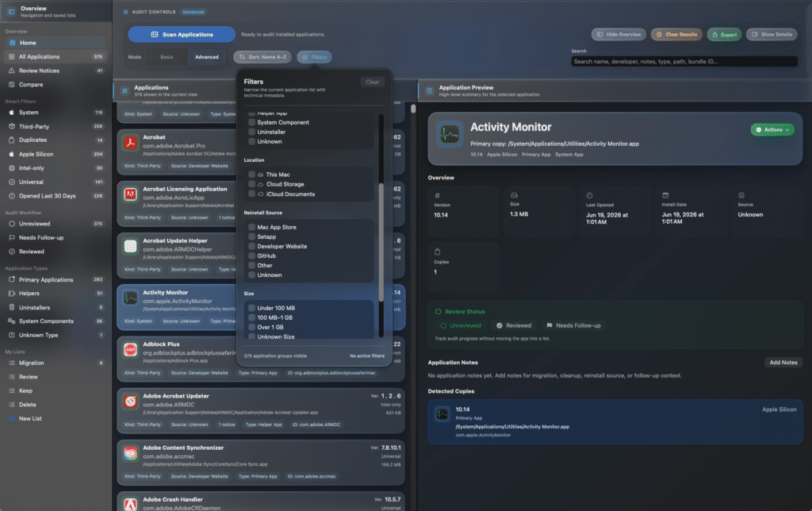Create a New List

tap(56, 418)
